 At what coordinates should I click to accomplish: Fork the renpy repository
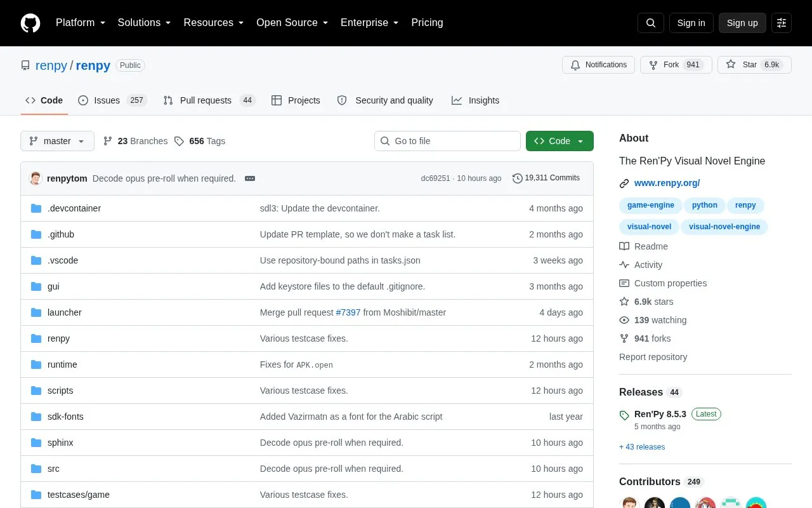tap(676, 65)
